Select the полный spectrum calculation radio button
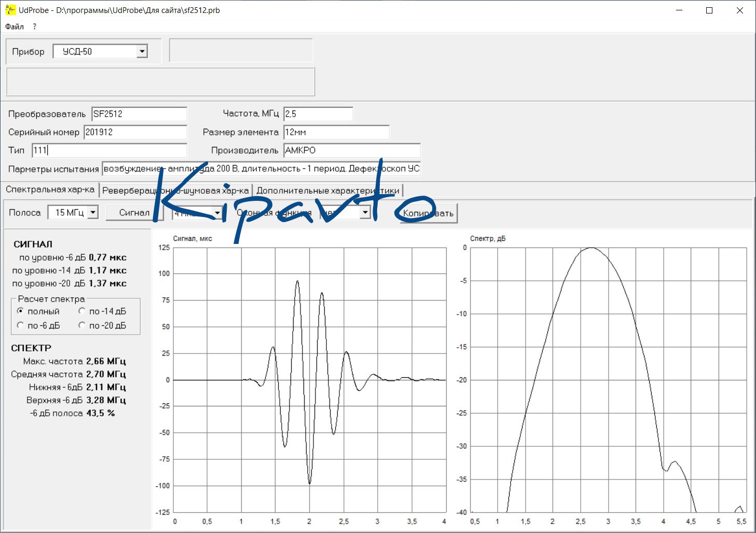The width and height of the screenshot is (756, 533). (x=21, y=311)
